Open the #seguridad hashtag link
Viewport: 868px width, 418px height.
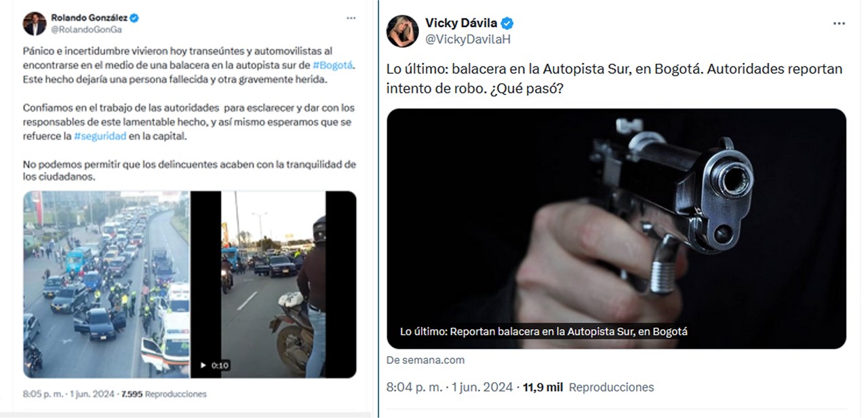tap(100, 136)
